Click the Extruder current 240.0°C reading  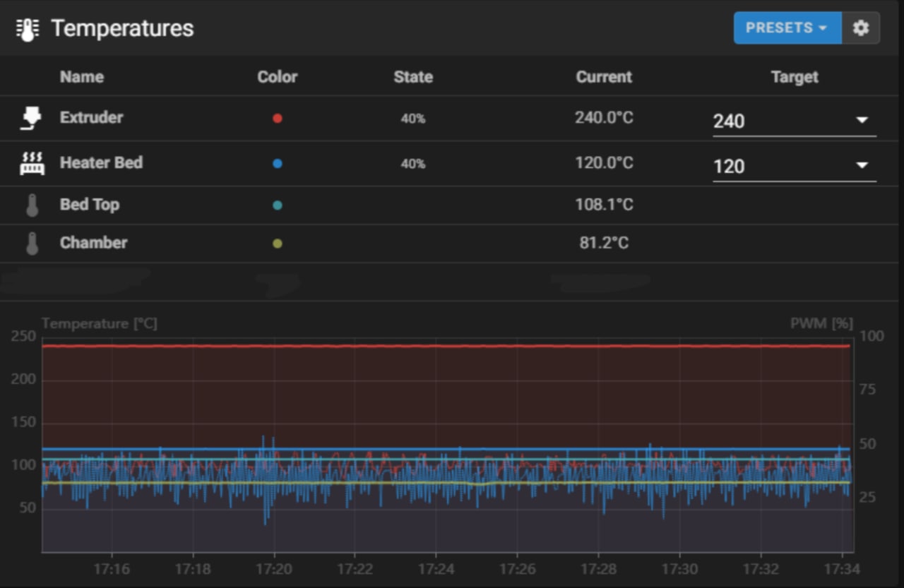604,117
